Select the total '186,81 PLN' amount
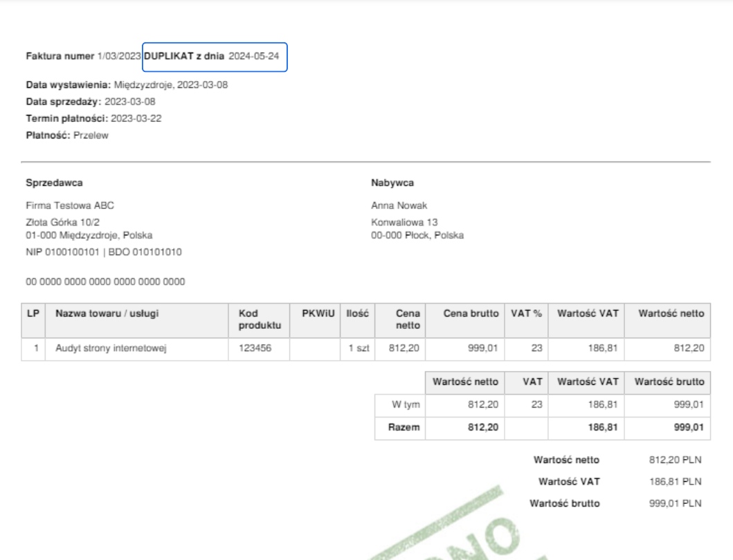The image size is (733, 560). 676,482
